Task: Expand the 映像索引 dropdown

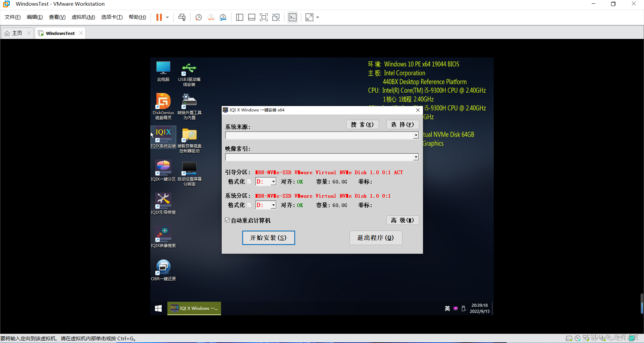Action: tap(416, 157)
